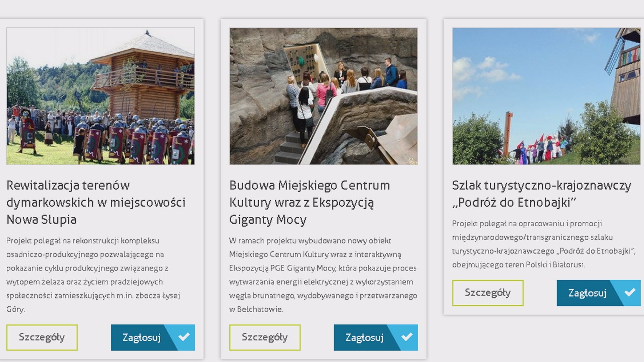The image size is (644, 362).
Task: Click the staircase in the cave exhibition photo
Action: pyautogui.click(x=292, y=147)
